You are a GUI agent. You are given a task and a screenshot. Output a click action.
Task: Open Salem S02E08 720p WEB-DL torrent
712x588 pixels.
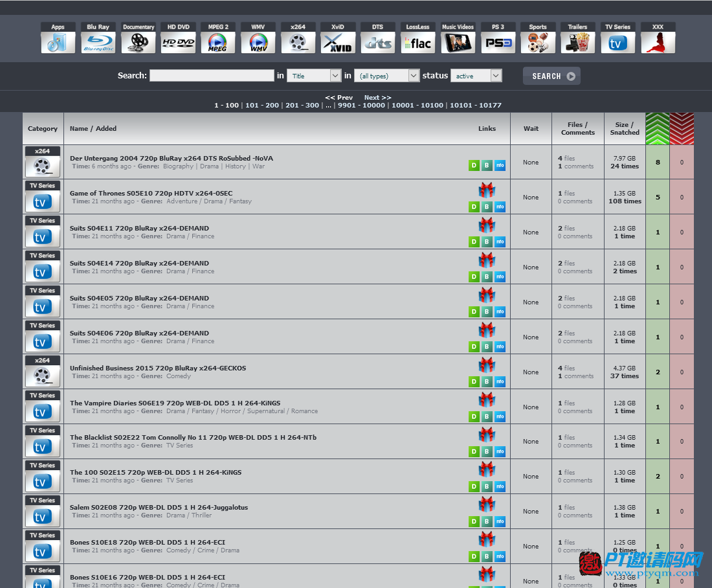click(159, 508)
